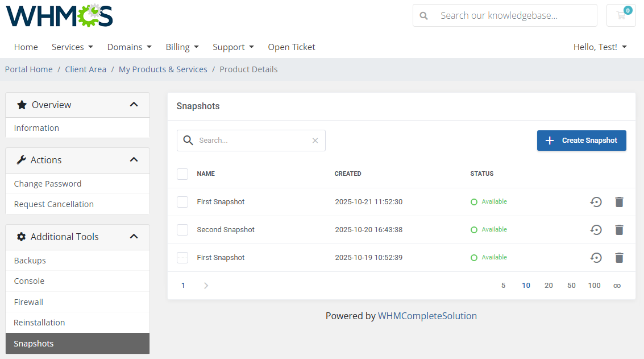Delete the oldest First Snapshot with trash icon
This screenshot has height=359, width=644.
(619, 257)
